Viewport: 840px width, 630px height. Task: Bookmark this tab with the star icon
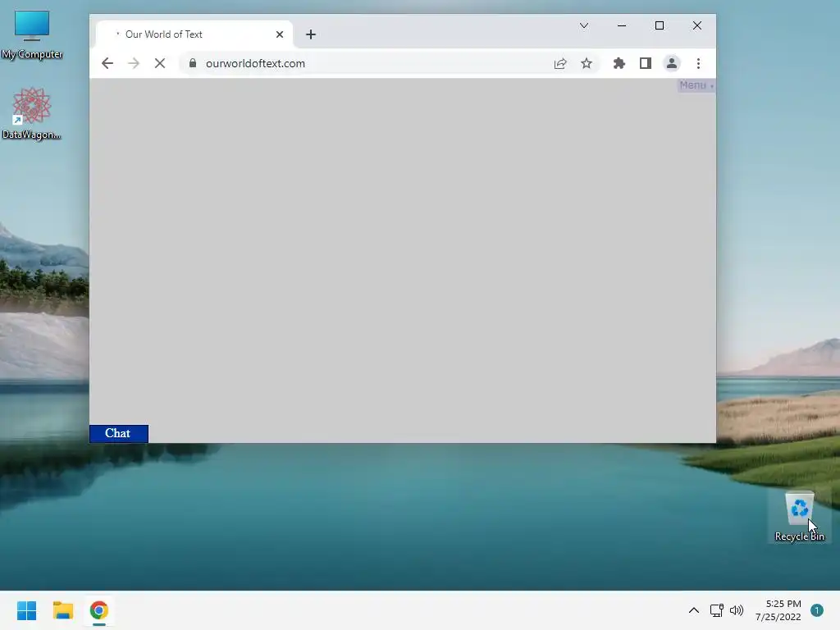coord(587,63)
